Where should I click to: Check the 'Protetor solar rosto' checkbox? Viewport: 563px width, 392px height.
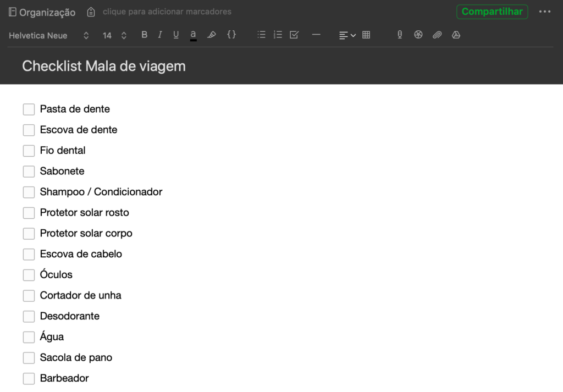29,213
